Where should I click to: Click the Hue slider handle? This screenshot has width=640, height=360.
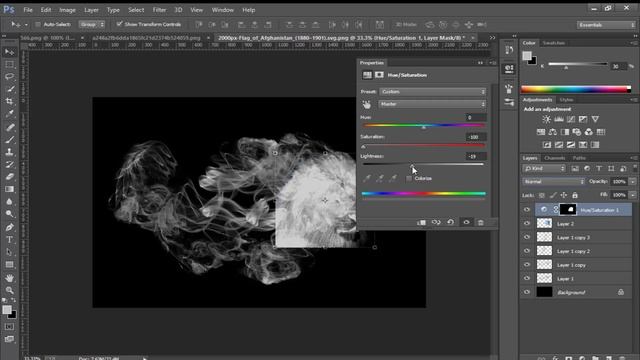point(424,127)
